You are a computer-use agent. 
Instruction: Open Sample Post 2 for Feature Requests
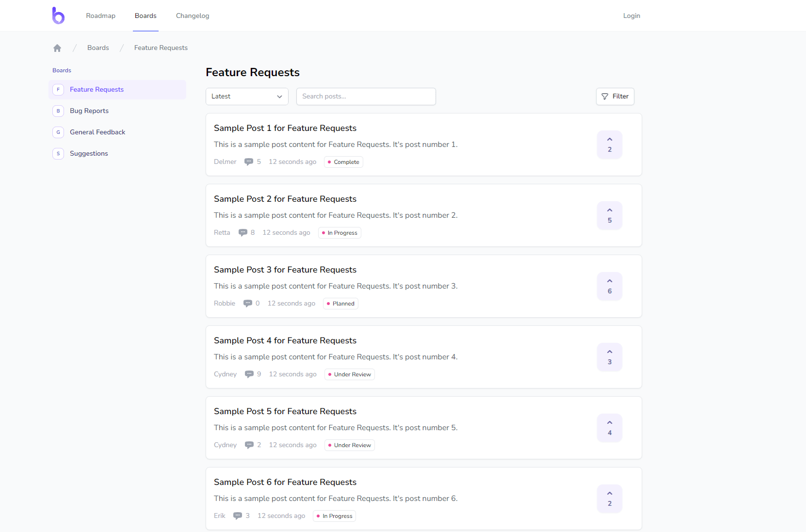point(285,199)
